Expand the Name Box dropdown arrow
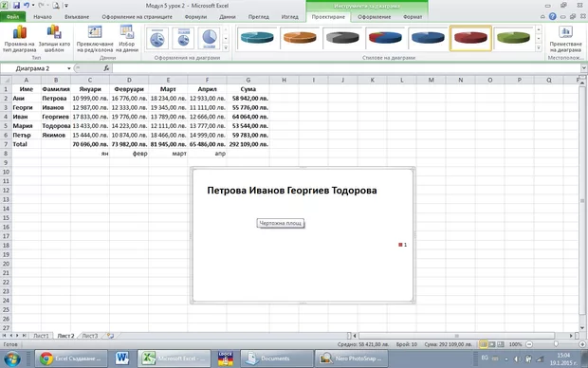The image size is (588, 368). (x=69, y=68)
